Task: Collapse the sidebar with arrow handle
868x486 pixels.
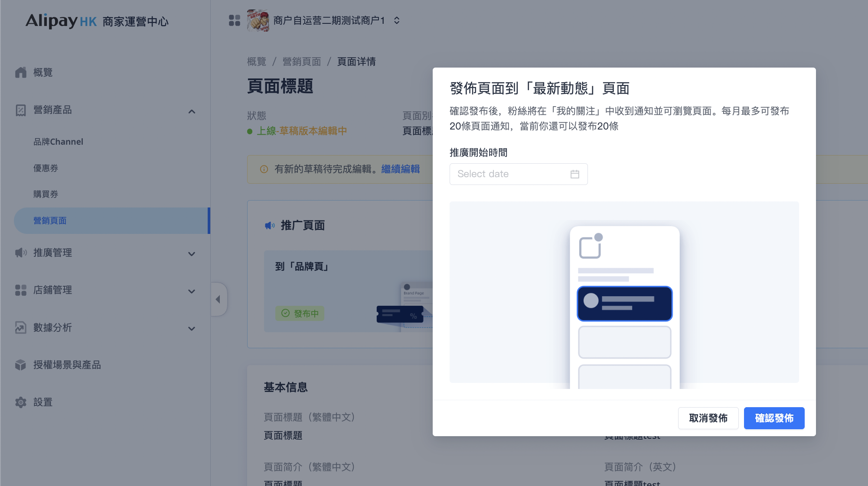Action: click(x=219, y=299)
